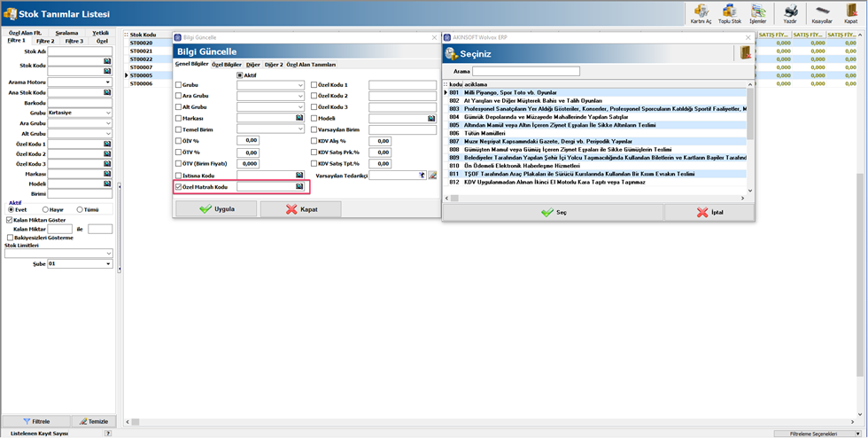Open the Filtre 2 tab
Viewport: 868px width, 438px height.
45,41
